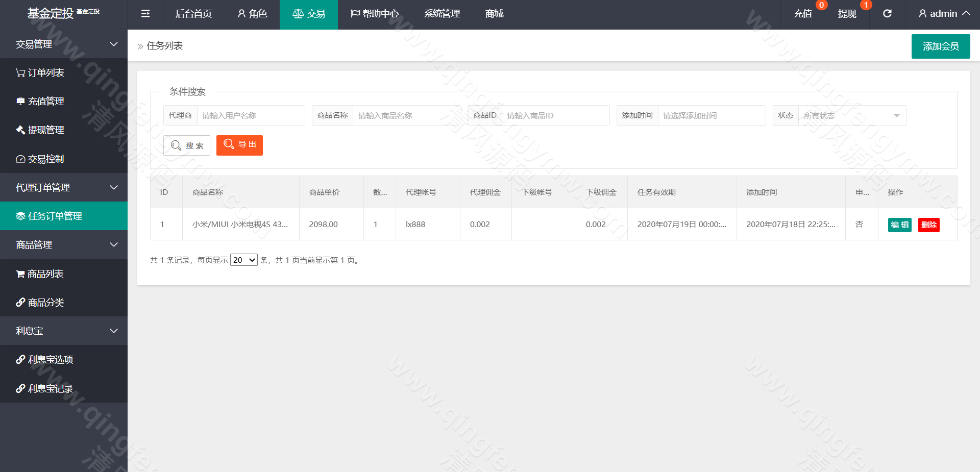Open the 商城 menu item
This screenshot has height=472, width=980.
494,14
